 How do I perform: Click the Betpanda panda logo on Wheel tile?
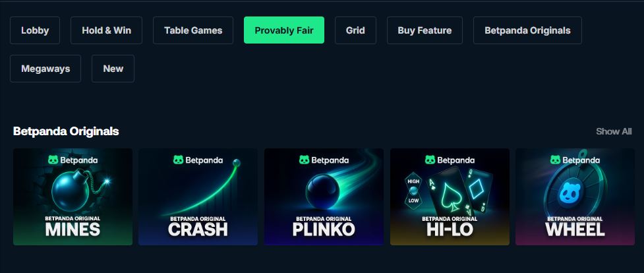click(x=555, y=160)
